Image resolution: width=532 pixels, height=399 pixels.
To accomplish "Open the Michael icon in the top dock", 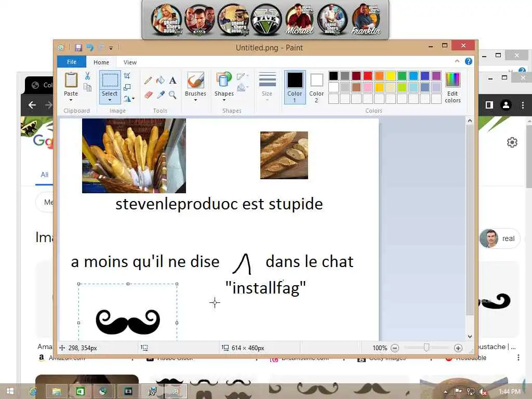I will pyautogui.click(x=299, y=20).
